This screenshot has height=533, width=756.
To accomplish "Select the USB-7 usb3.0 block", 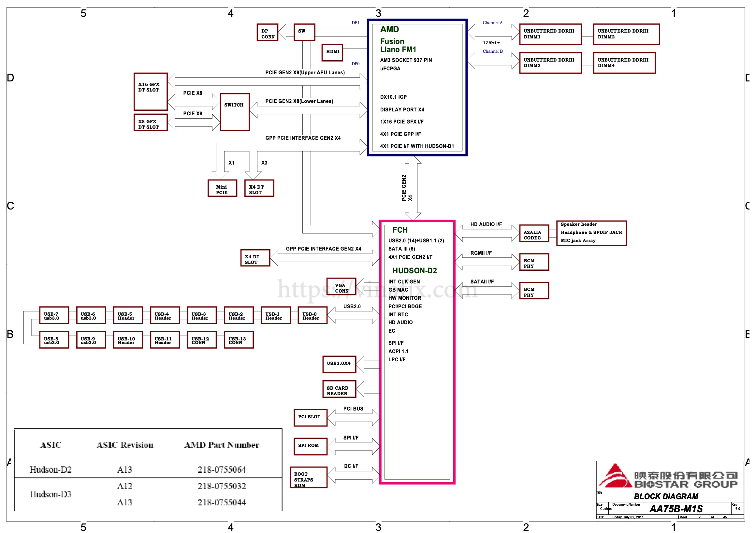I will pyautogui.click(x=54, y=315).
